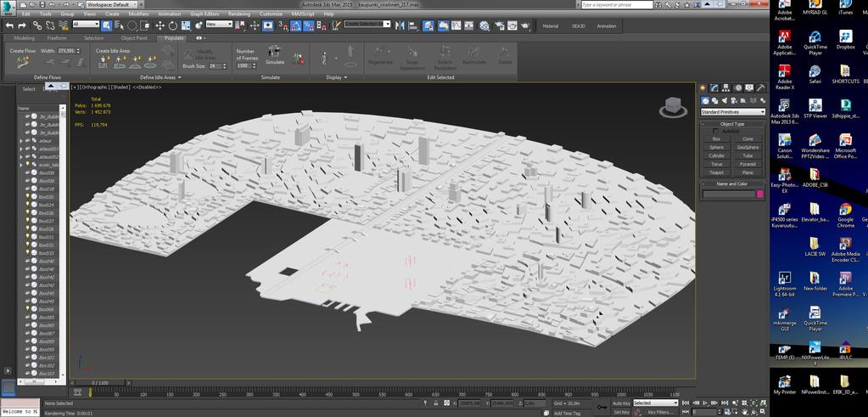Click the Teapot object type button
Viewport: 868px width, 417px height.
coord(716,172)
